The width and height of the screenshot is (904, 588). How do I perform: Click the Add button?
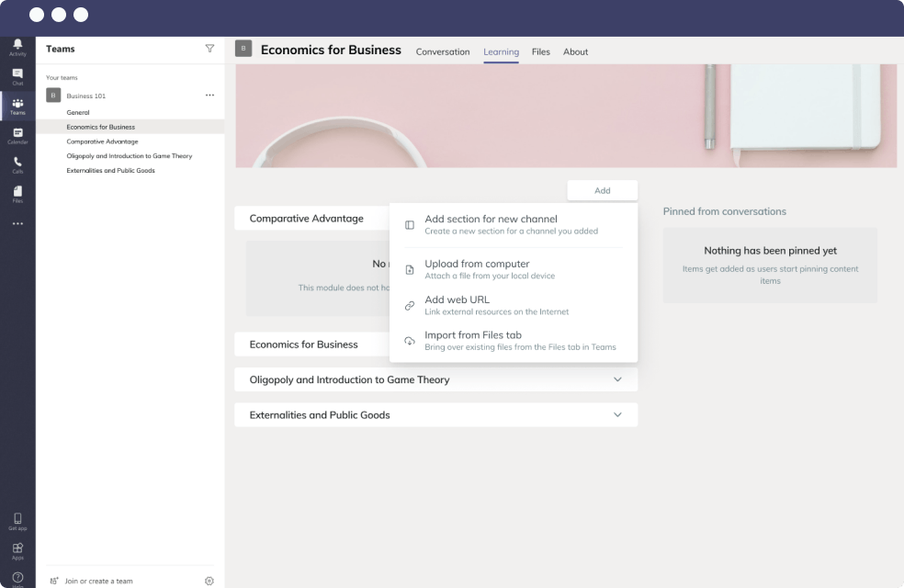pyautogui.click(x=603, y=190)
